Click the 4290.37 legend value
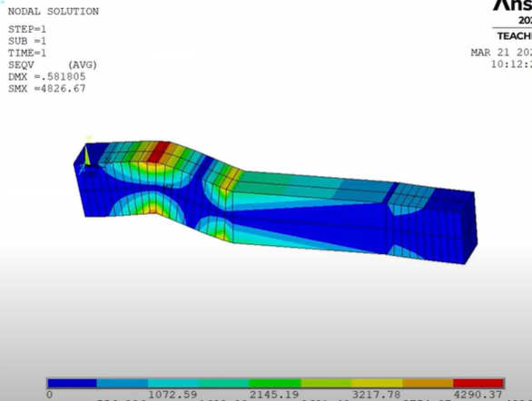Image resolution: width=532 pixels, height=401 pixels. coord(478,395)
